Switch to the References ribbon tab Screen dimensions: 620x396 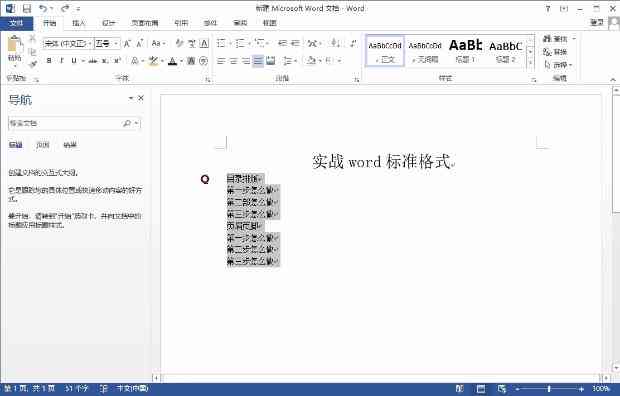181,23
